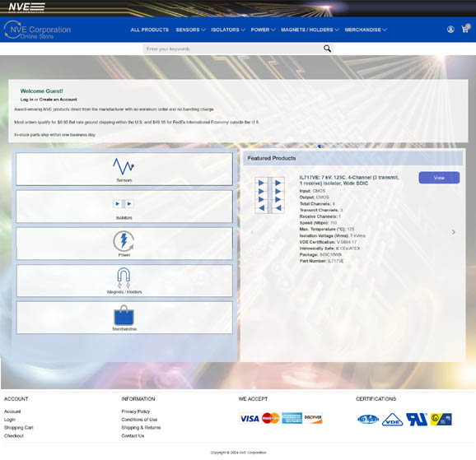Viewport: 476px width, 460px height.
Task: Open IL717VE product title link
Action: pyautogui.click(x=349, y=180)
